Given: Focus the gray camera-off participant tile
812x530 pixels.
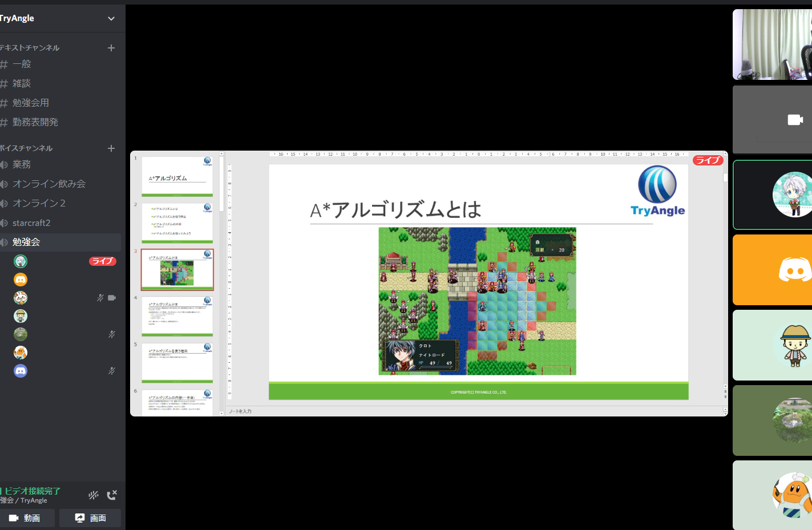Looking at the screenshot, I should (x=772, y=120).
